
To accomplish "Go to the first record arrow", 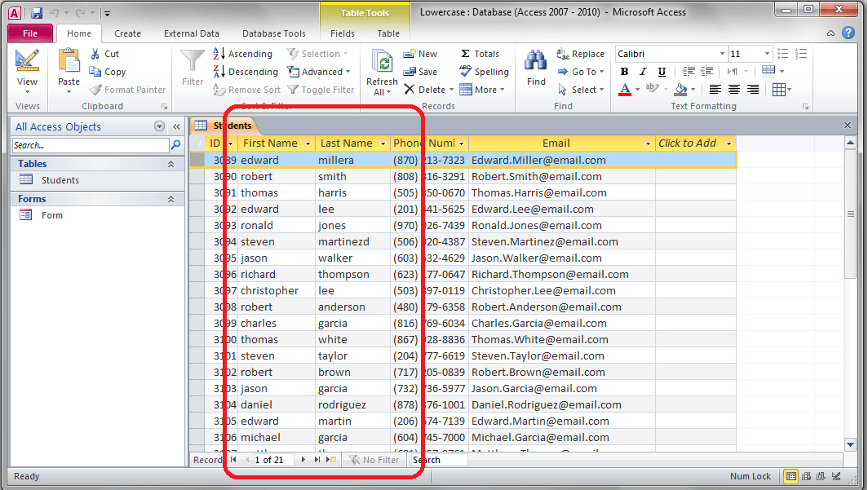I will point(233,460).
